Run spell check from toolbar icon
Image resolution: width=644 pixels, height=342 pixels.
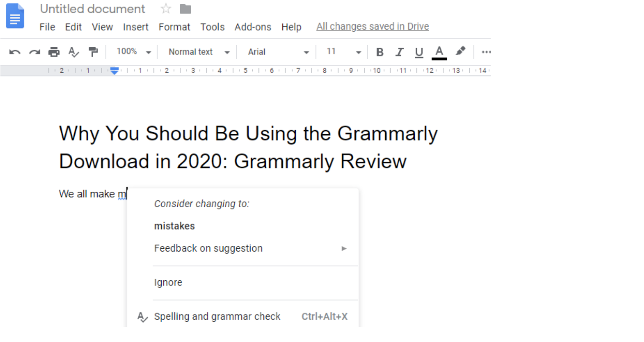[73, 52]
